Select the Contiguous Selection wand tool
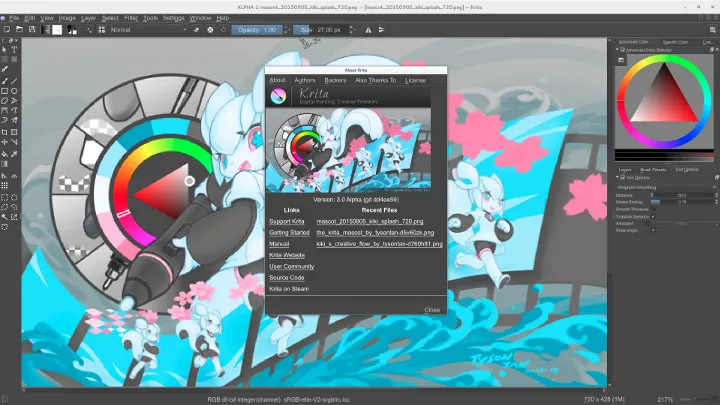720x405 pixels. [x=5, y=217]
